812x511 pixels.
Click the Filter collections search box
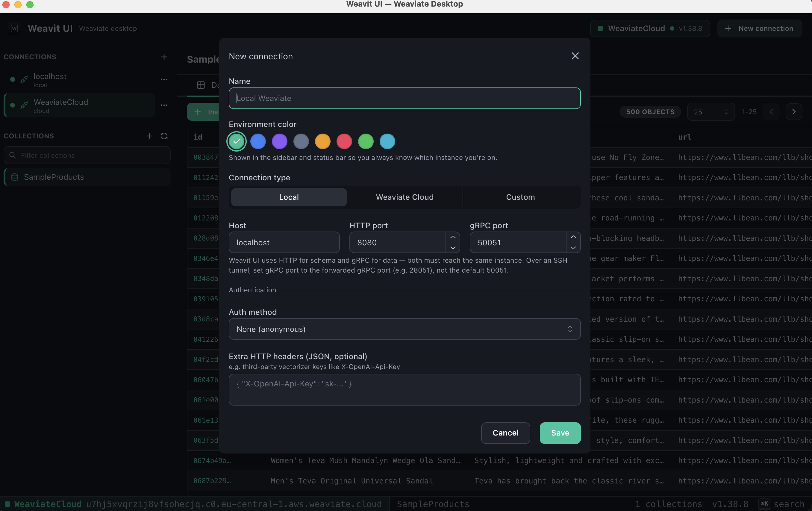[87, 155]
